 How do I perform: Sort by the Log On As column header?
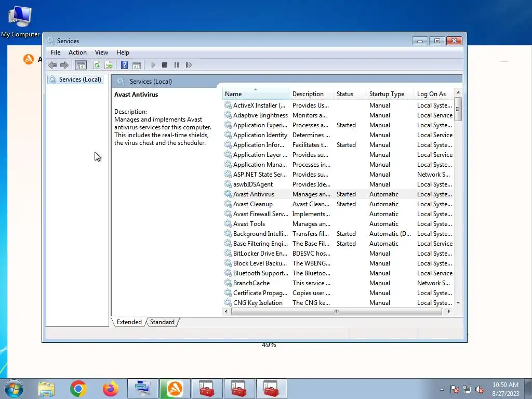(x=434, y=94)
